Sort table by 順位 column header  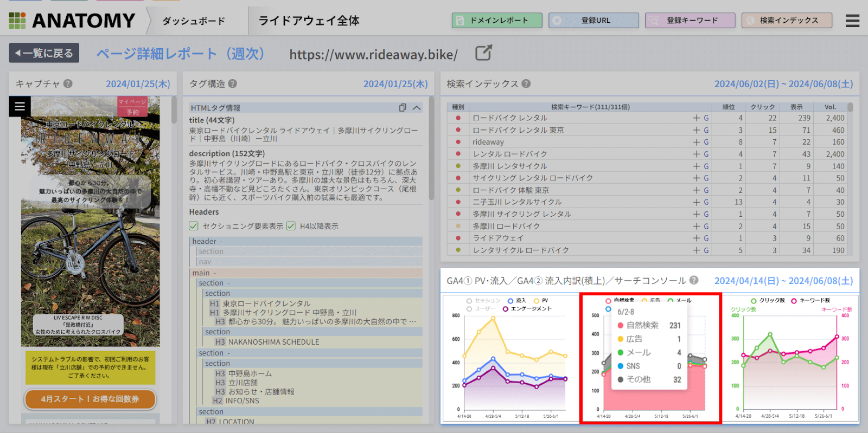point(729,107)
